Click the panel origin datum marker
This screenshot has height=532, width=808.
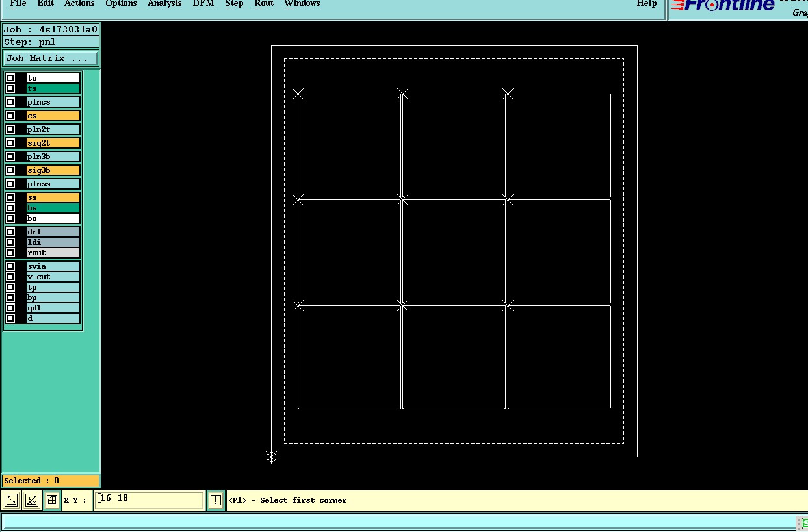pos(271,457)
